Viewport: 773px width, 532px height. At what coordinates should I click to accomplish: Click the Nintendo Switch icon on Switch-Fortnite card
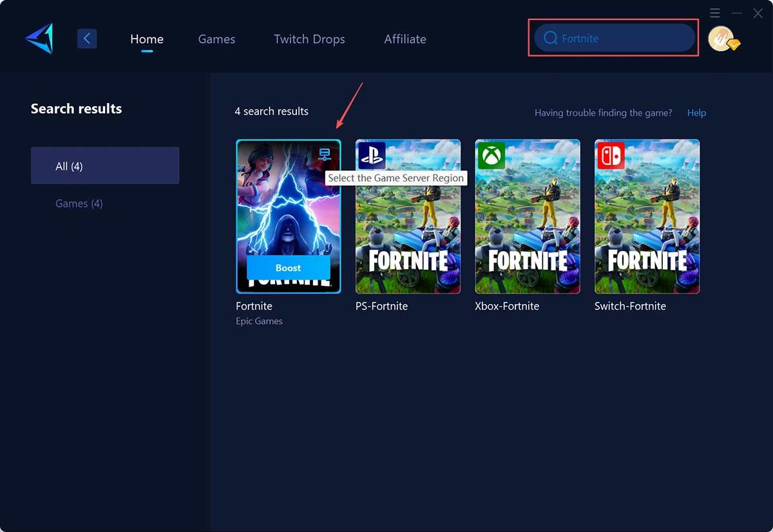611,155
